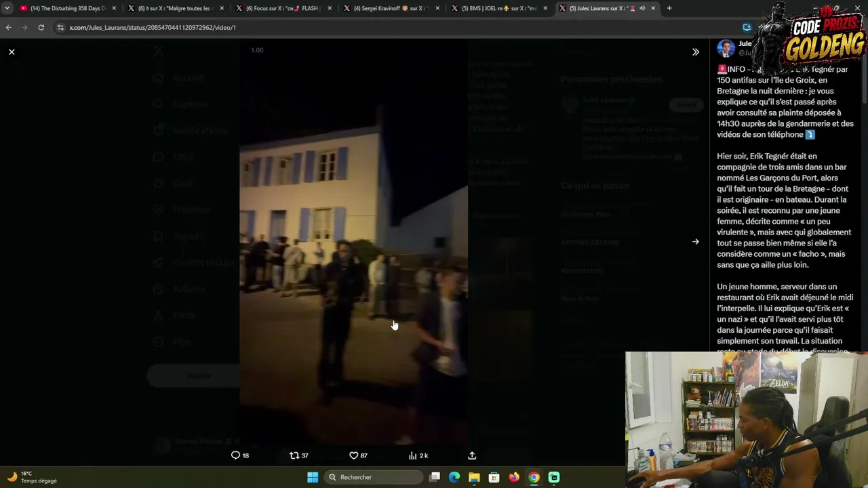Close the 'Focus sur X' tab
The width and height of the screenshot is (868, 488).
330,8
